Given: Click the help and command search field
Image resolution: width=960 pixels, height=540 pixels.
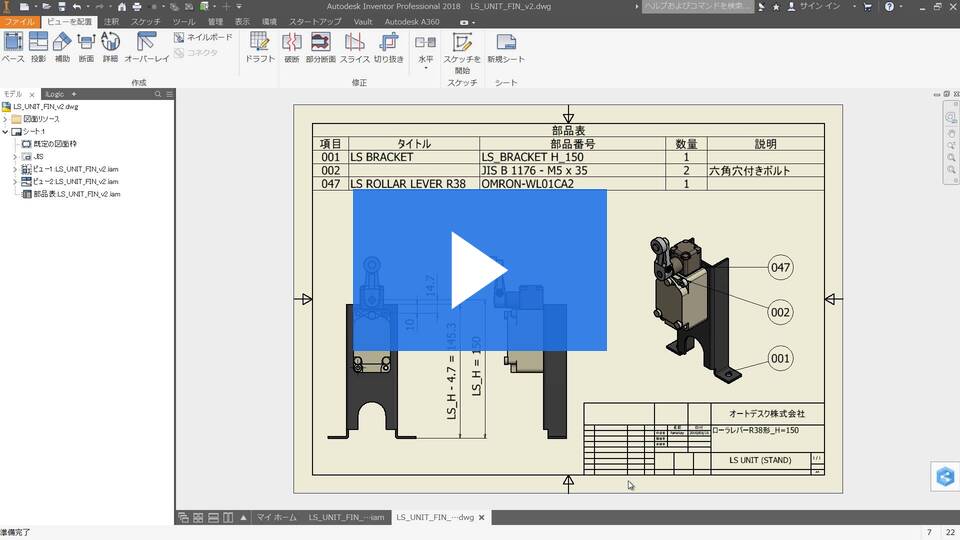Looking at the screenshot, I should 698,7.
